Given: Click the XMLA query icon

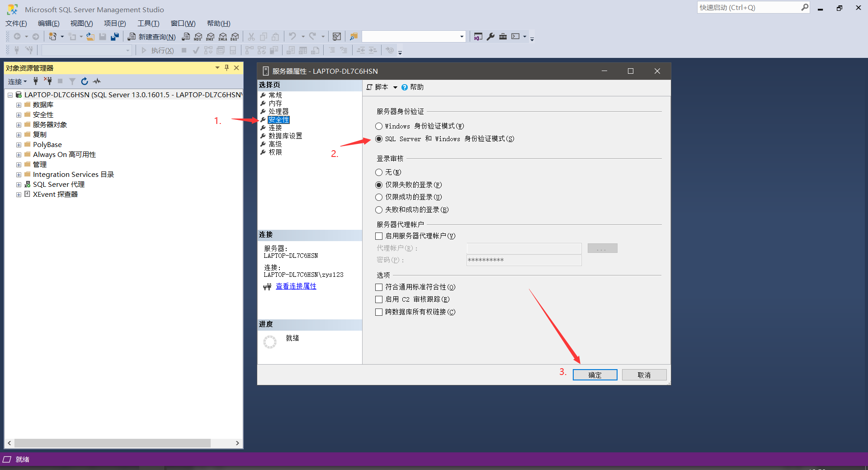Looking at the screenshot, I should click(x=222, y=37).
